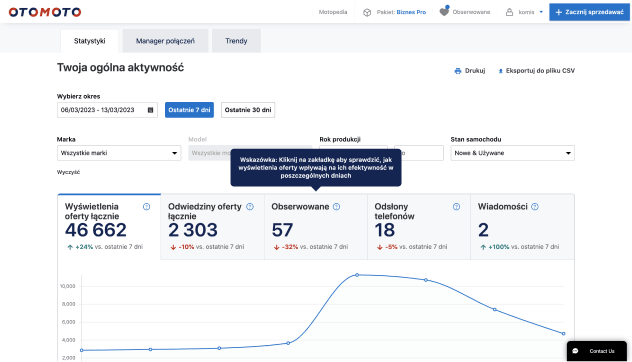632x362 pixels.
Task: Select the Obserwowane stats card
Action: click(x=316, y=227)
